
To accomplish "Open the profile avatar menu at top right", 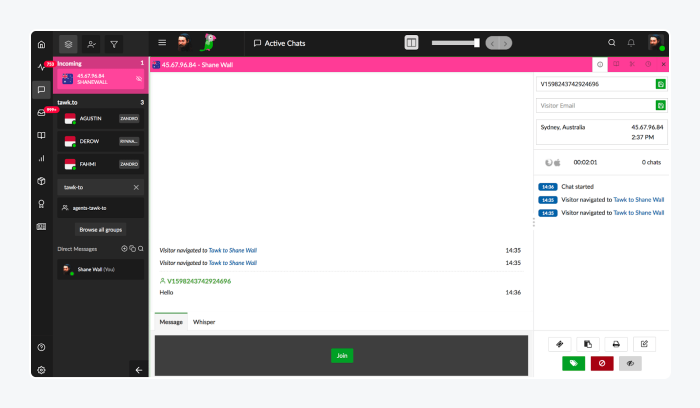I will point(655,43).
